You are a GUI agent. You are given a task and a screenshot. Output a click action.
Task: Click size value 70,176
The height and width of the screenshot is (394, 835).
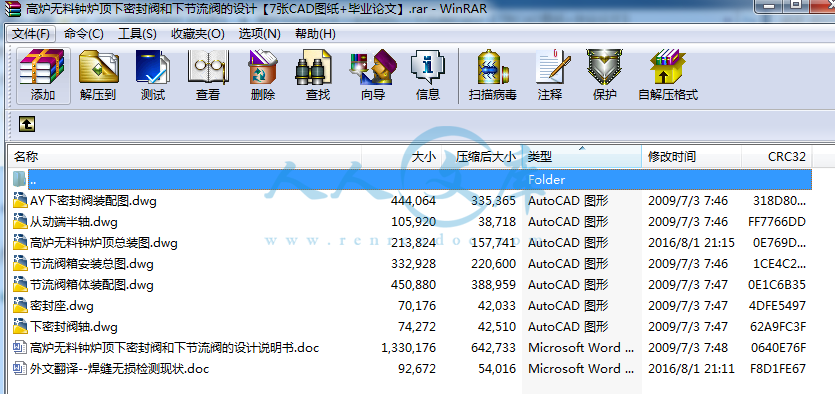click(x=417, y=306)
